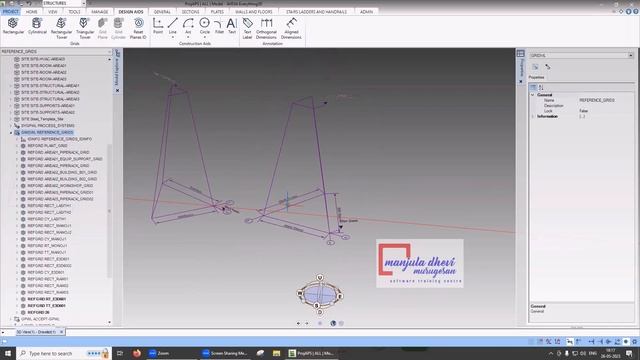Click the Grid Plane tool
The height and width of the screenshot is (360, 640).
tap(102, 28)
